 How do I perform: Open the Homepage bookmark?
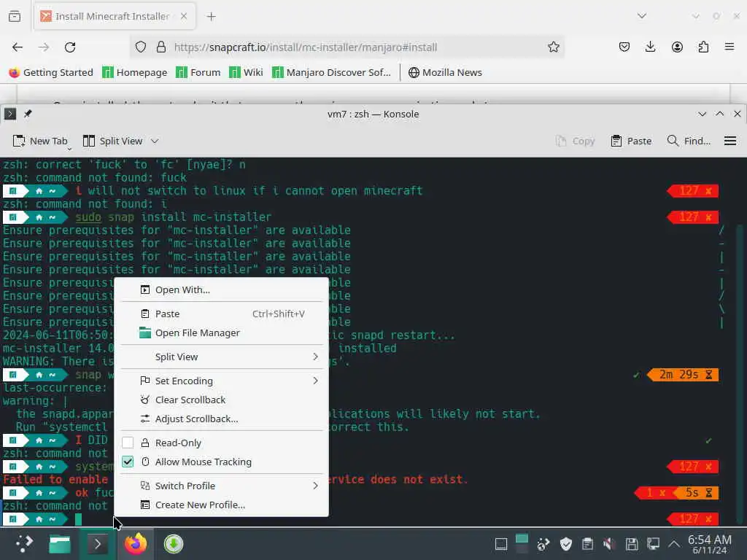tap(135, 72)
